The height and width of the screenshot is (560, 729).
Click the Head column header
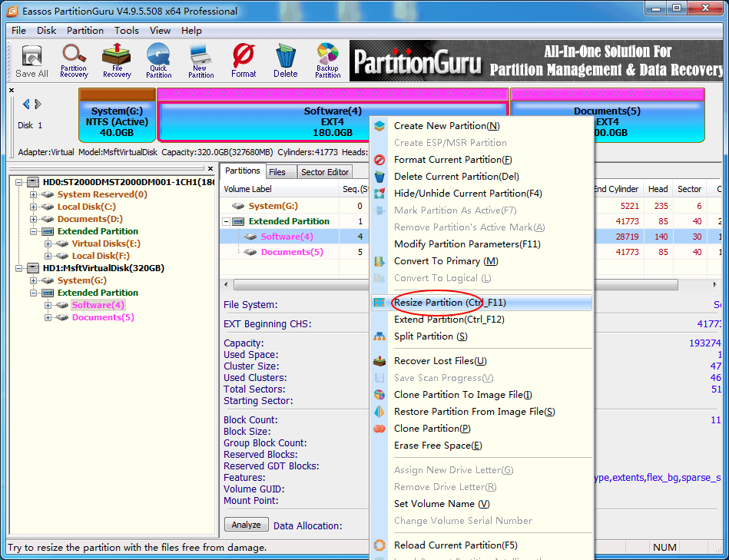click(x=658, y=189)
